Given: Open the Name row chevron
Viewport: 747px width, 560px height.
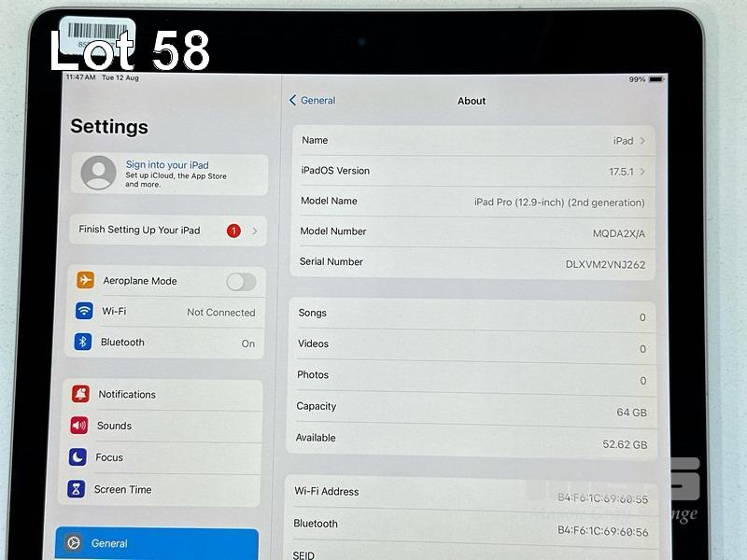Looking at the screenshot, I should (642, 141).
